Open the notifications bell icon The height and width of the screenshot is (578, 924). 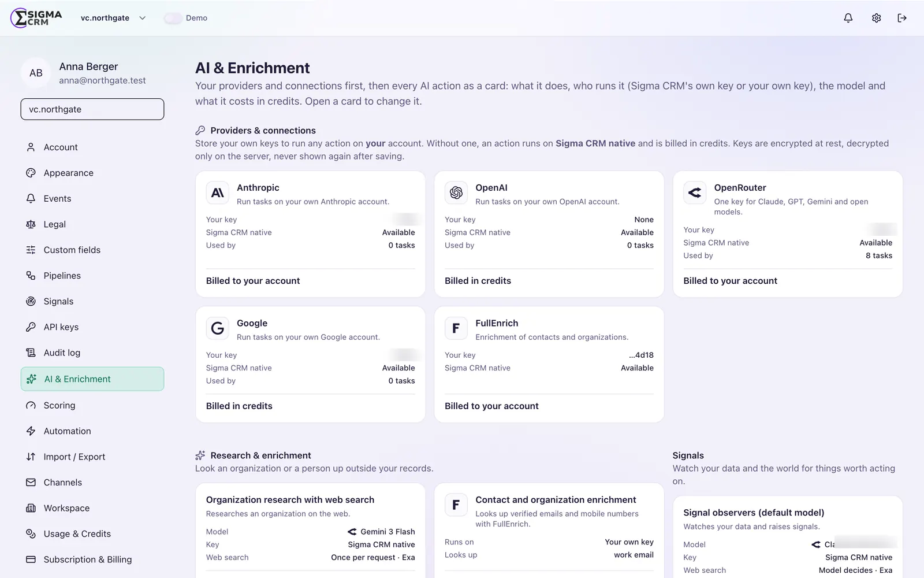[x=848, y=18]
